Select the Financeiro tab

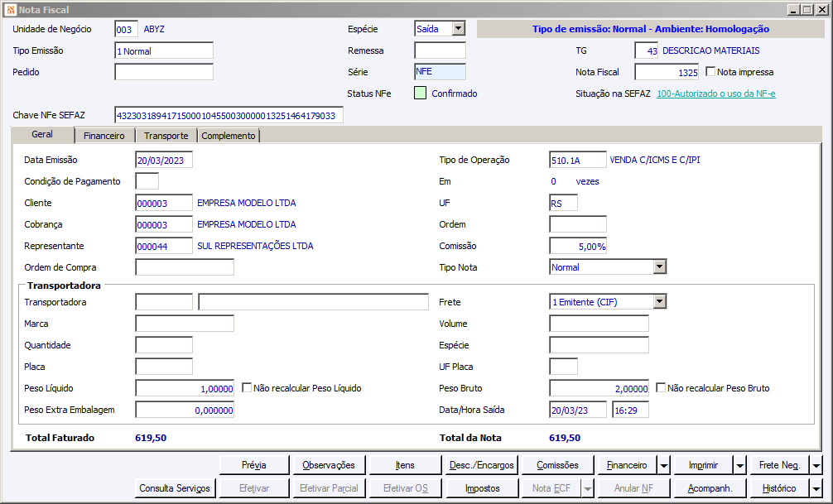(x=104, y=136)
